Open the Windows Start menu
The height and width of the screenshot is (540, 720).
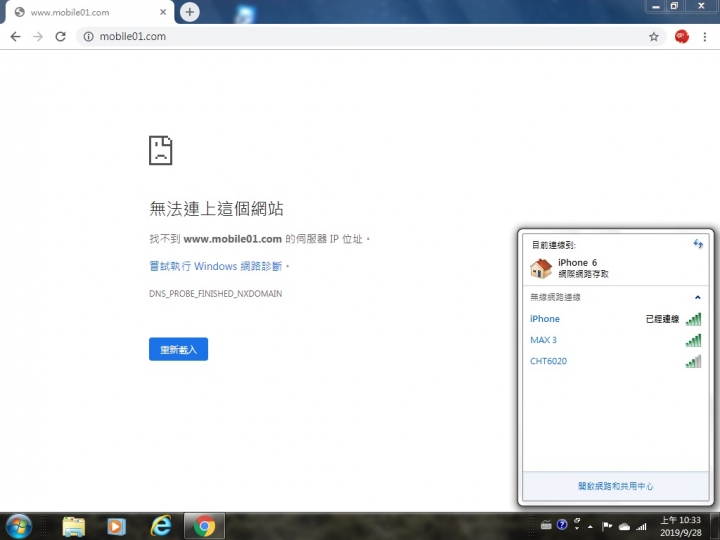[19, 526]
